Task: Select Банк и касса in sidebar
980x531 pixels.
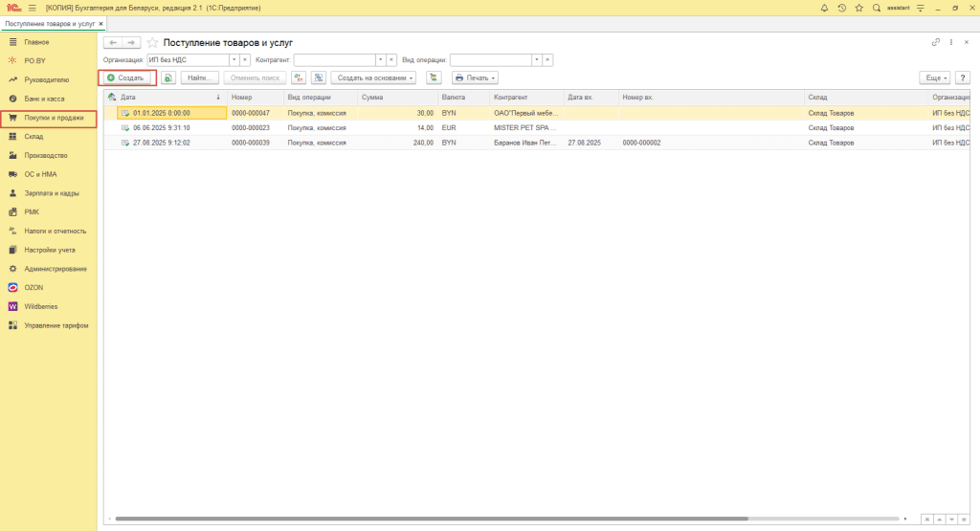Action: tap(44, 99)
